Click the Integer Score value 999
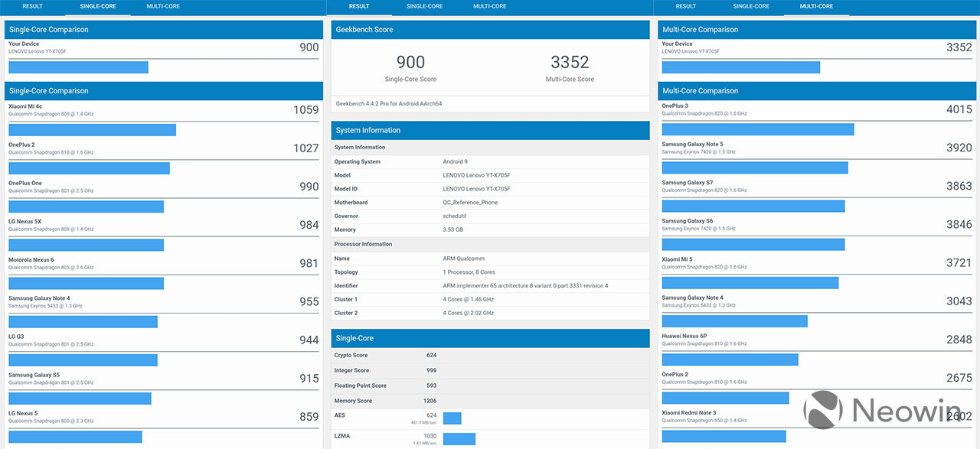The image size is (980, 449). pyautogui.click(x=432, y=371)
